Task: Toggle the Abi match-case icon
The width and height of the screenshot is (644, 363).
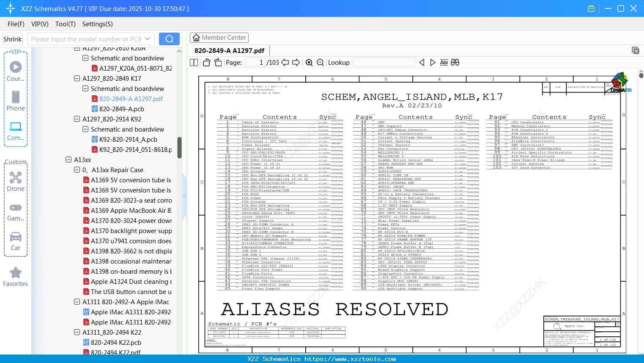Action: 444,62
